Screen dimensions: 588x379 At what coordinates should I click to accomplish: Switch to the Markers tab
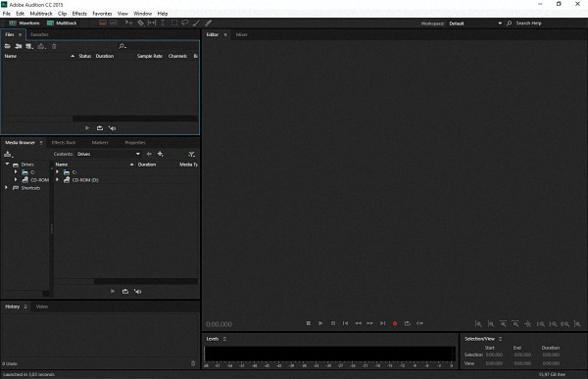click(x=100, y=142)
